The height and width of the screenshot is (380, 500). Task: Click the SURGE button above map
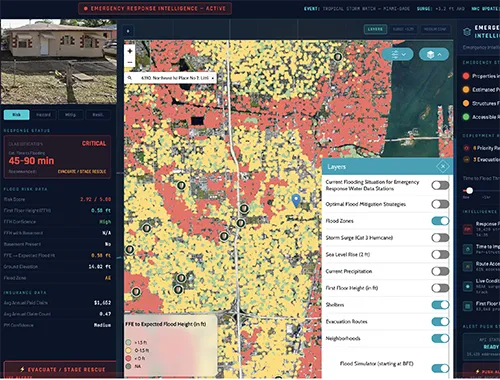[x=403, y=29]
